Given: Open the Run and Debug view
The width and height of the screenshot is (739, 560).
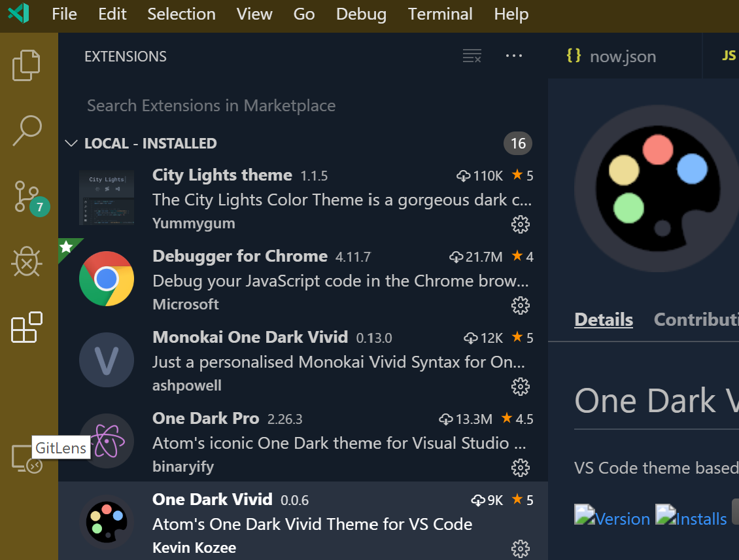Looking at the screenshot, I should click(x=26, y=262).
